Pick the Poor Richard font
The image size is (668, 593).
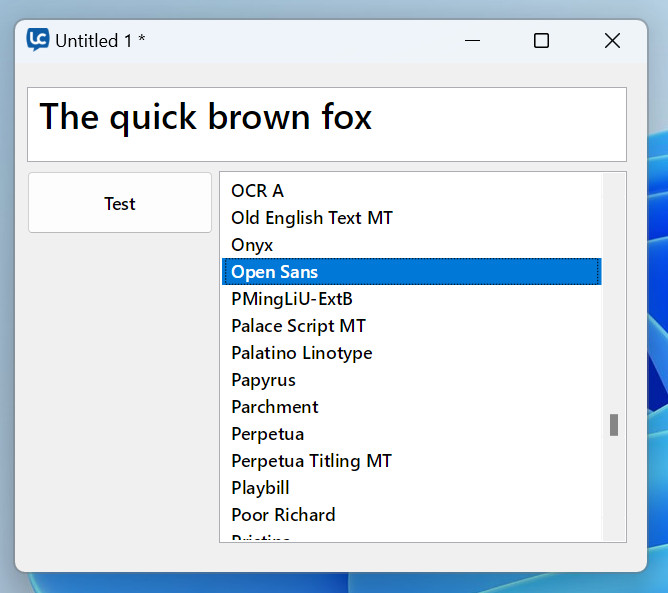[x=283, y=515]
